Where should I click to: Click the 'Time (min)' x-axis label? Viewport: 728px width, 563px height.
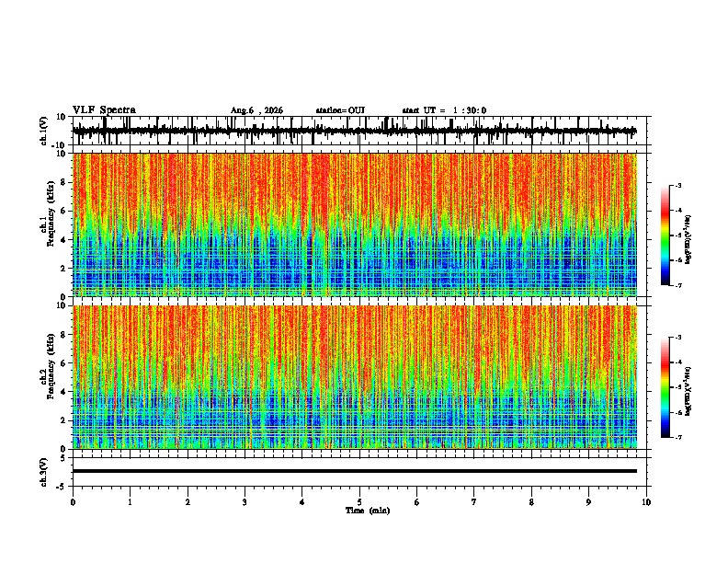[x=368, y=511]
